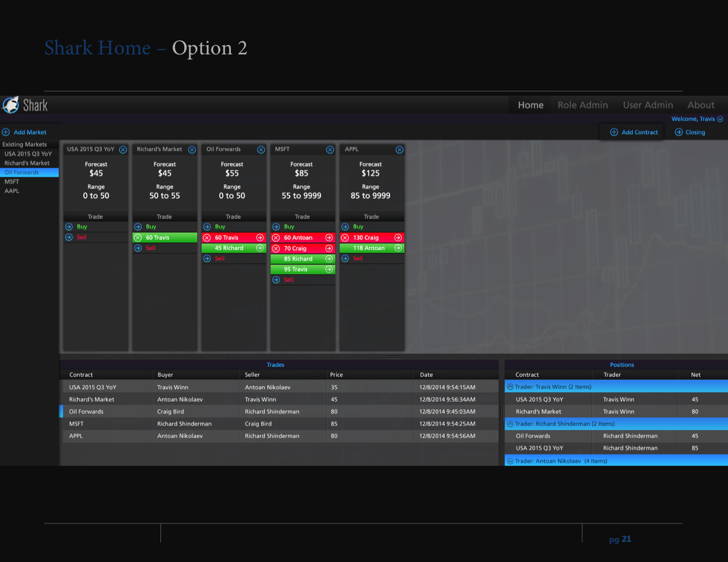This screenshot has height=562, width=728.
Task: Click the Closing button
Action: [690, 132]
